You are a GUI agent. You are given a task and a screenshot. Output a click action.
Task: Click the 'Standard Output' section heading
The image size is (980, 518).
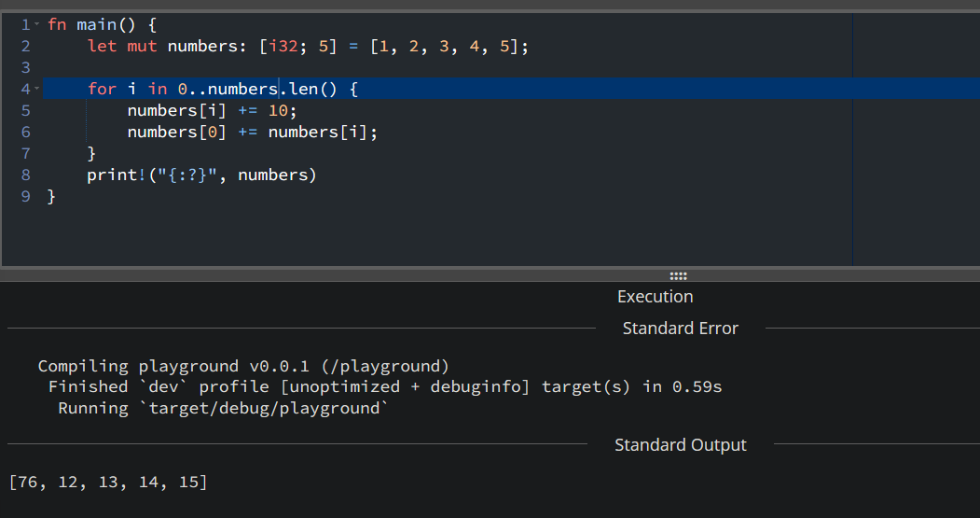(x=680, y=445)
